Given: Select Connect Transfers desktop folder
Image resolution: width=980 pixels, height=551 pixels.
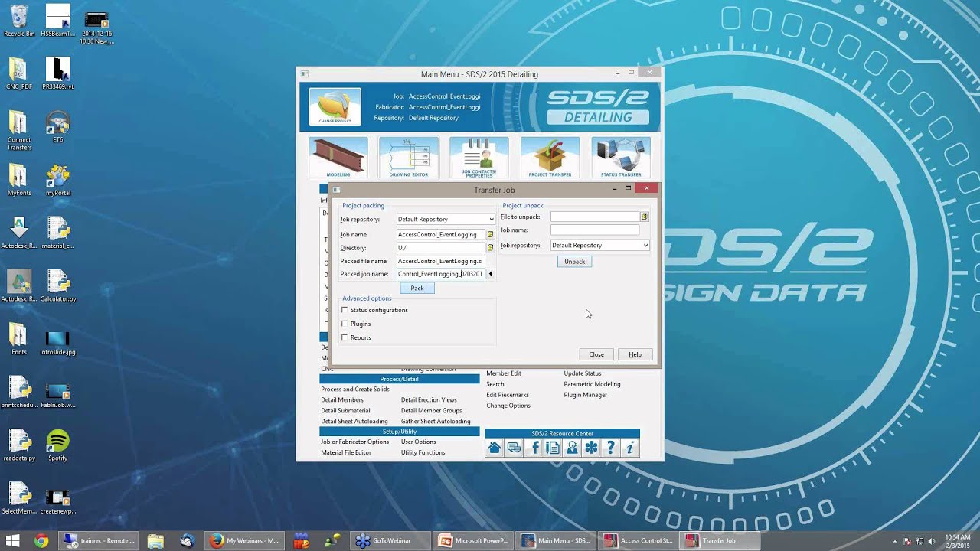Looking at the screenshot, I should (19, 130).
